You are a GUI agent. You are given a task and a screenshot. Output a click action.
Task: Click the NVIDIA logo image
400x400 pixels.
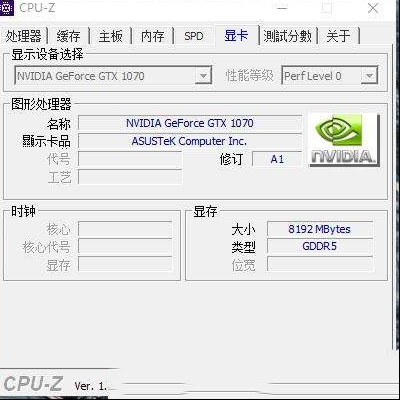pyautogui.click(x=344, y=140)
